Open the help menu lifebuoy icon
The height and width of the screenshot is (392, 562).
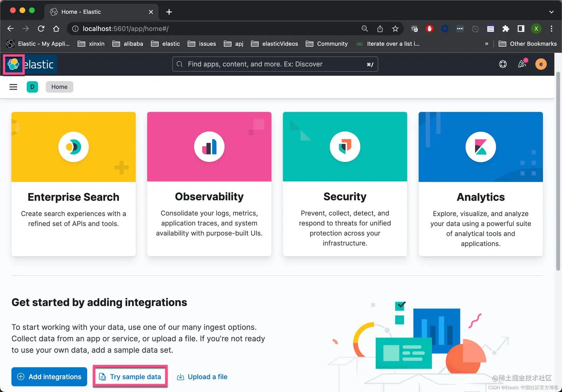click(x=503, y=64)
